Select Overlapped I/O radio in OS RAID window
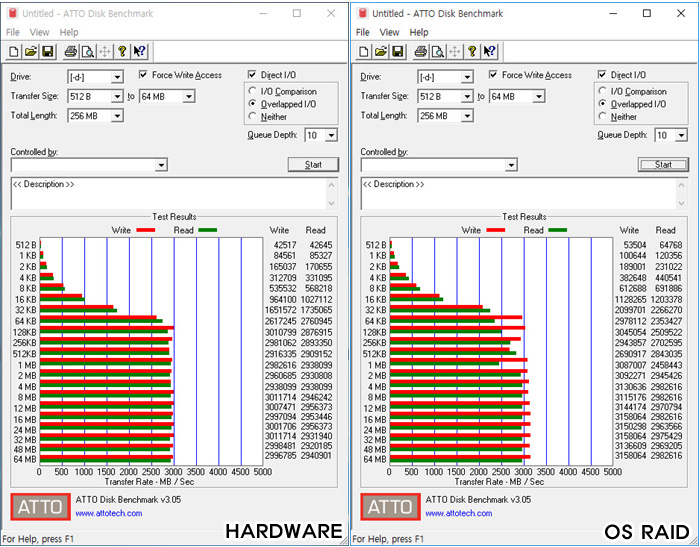 pyautogui.click(x=602, y=104)
